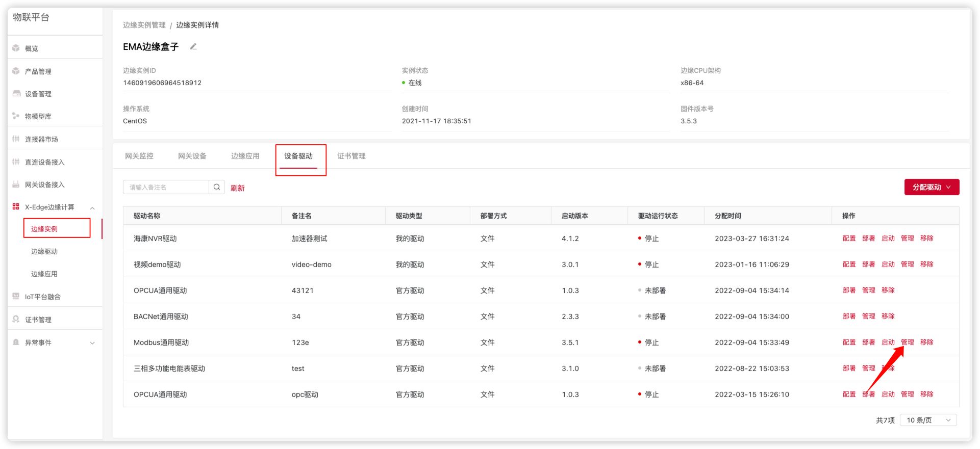Switch to the 边缘应用 tab
This screenshot has height=449, width=980.
245,156
